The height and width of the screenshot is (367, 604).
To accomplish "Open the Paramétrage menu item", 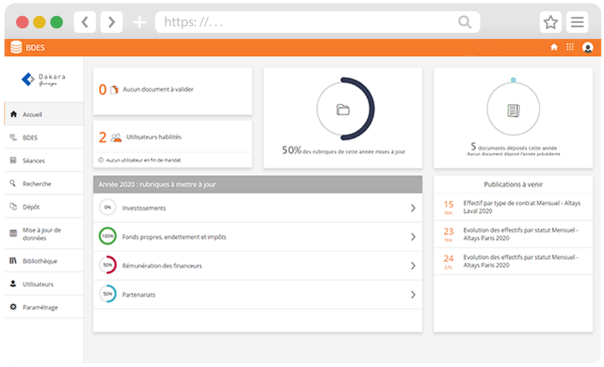I will click(x=44, y=307).
